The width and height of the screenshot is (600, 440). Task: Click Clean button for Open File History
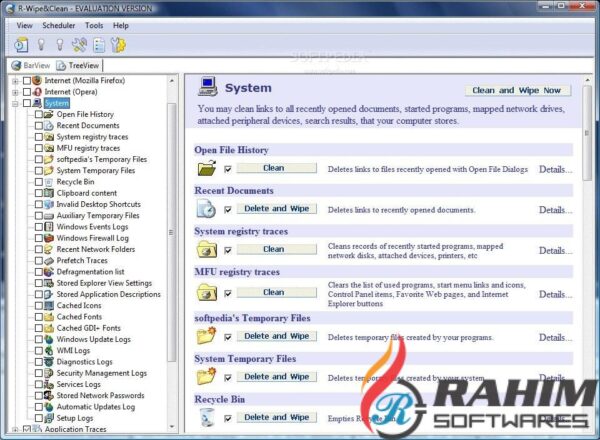pyautogui.click(x=277, y=168)
